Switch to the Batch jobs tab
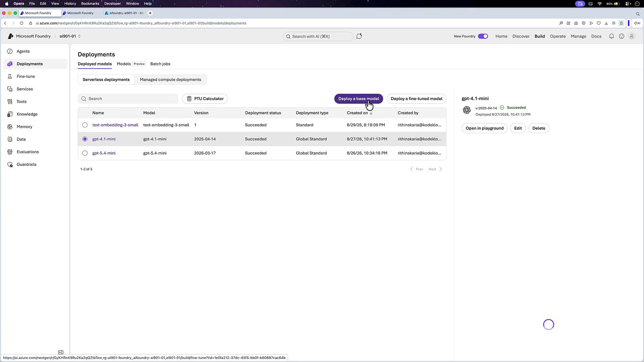This screenshot has height=362, width=644. (160, 64)
